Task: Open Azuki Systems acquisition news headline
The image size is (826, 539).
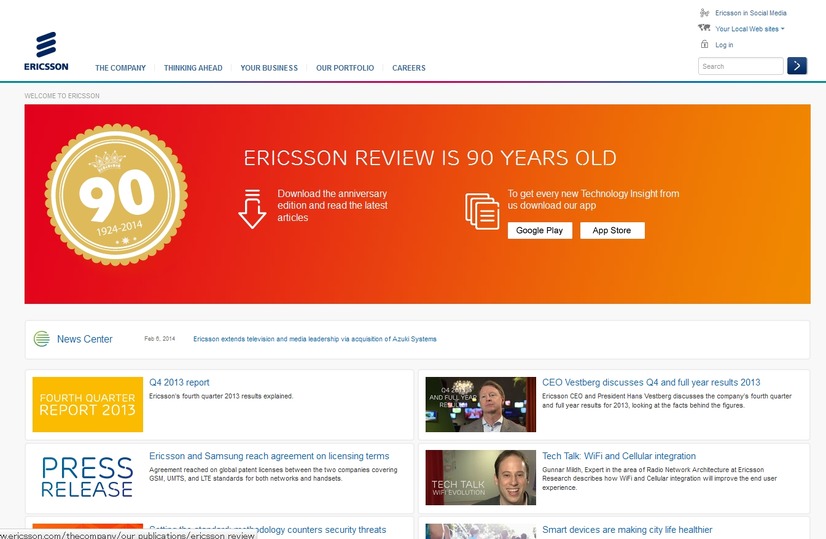Action: (x=314, y=339)
